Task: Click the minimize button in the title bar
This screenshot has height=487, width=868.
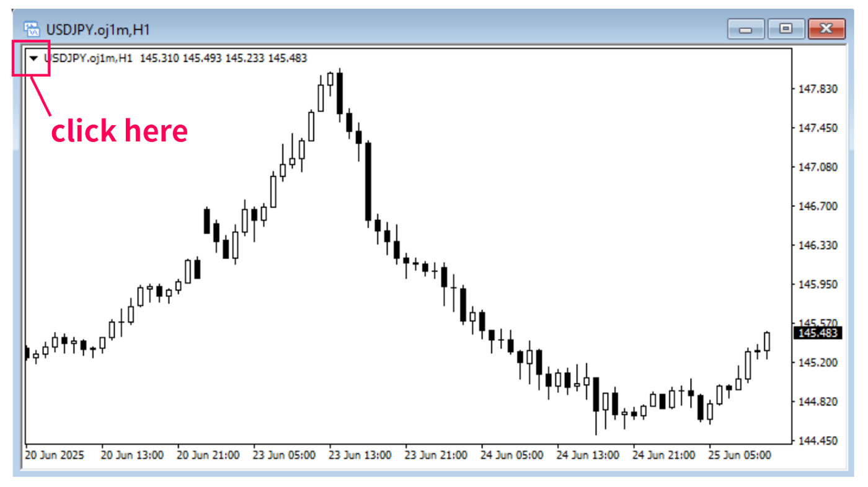Action: click(746, 29)
